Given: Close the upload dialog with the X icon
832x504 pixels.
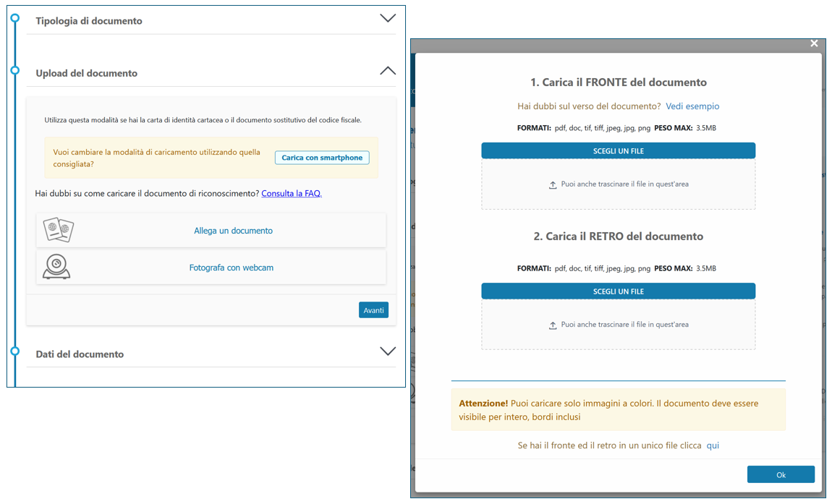Looking at the screenshot, I should [x=814, y=43].
